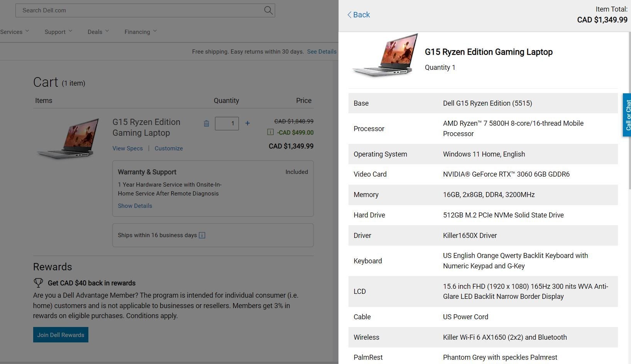Select the 15.6 inch FHD LCD description
The image size is (631, 364).
[x=526, y=292]
